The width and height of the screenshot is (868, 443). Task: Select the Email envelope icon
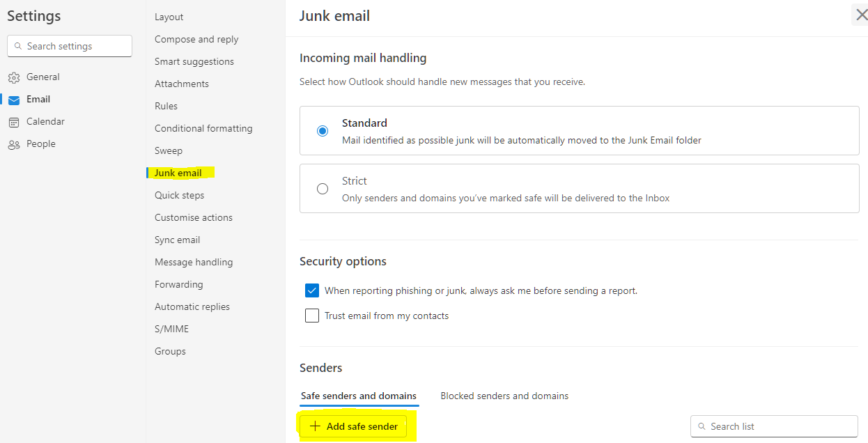[14, 100]
